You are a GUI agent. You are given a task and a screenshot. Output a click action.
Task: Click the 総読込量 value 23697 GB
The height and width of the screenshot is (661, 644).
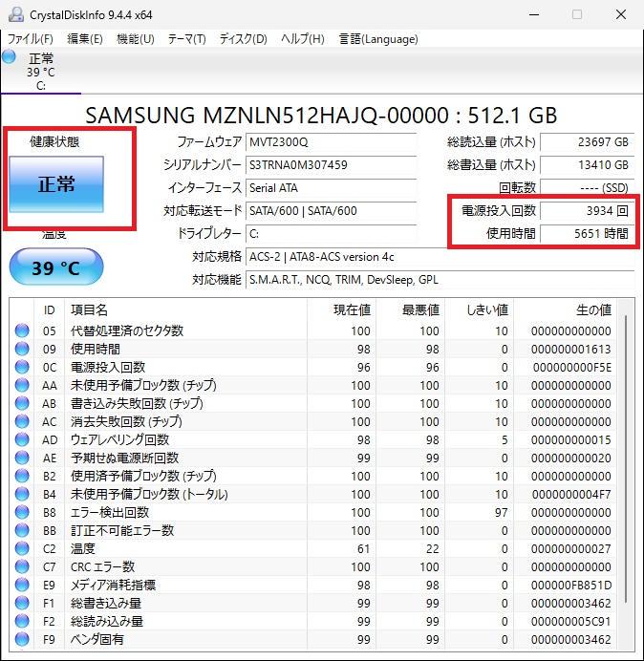pyautogui.click(x=587, y=142)
